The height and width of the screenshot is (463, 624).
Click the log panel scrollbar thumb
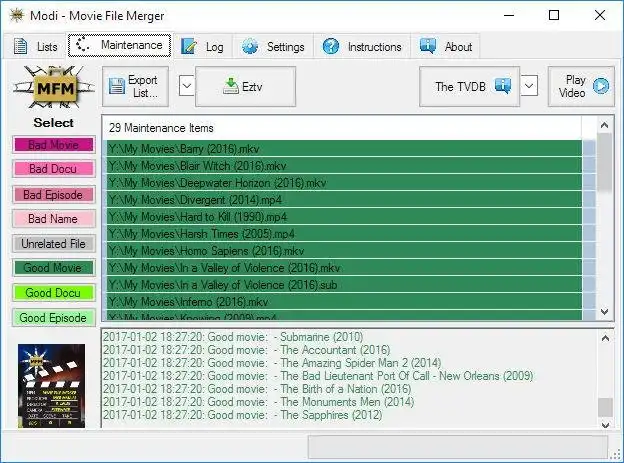tap(605, 408)
